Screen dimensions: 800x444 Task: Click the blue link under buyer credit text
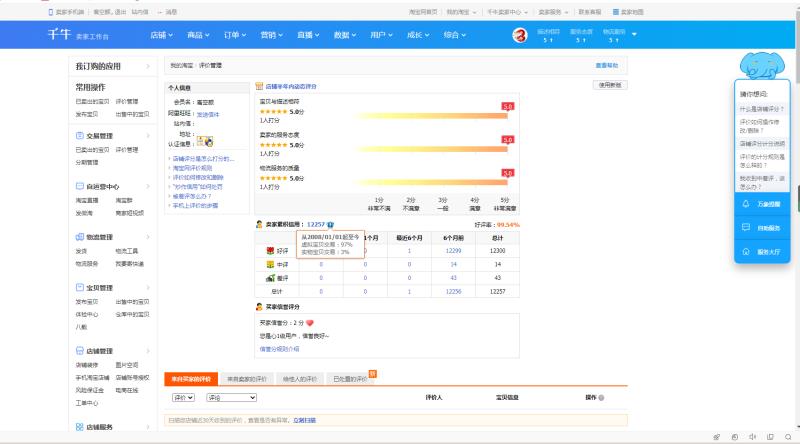point(280,349)
